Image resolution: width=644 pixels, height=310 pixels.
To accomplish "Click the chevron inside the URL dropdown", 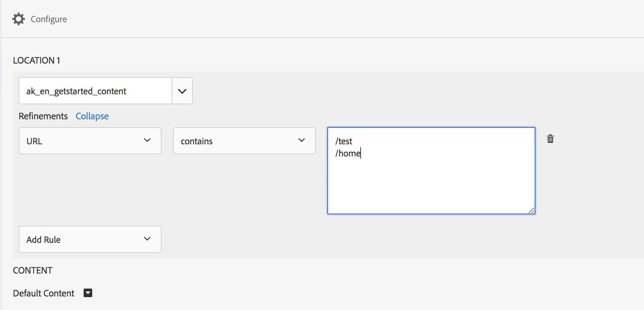I will pyautogui.click(x=147, y=140).
